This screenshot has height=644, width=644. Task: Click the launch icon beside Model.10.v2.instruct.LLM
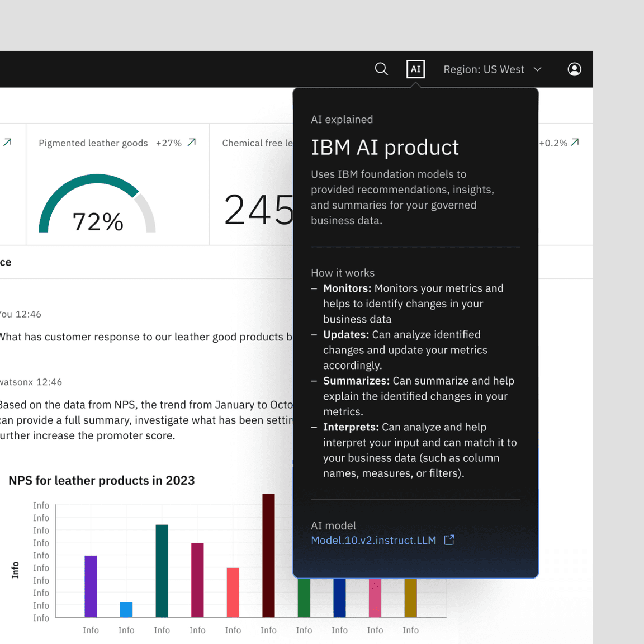(449, 540)
